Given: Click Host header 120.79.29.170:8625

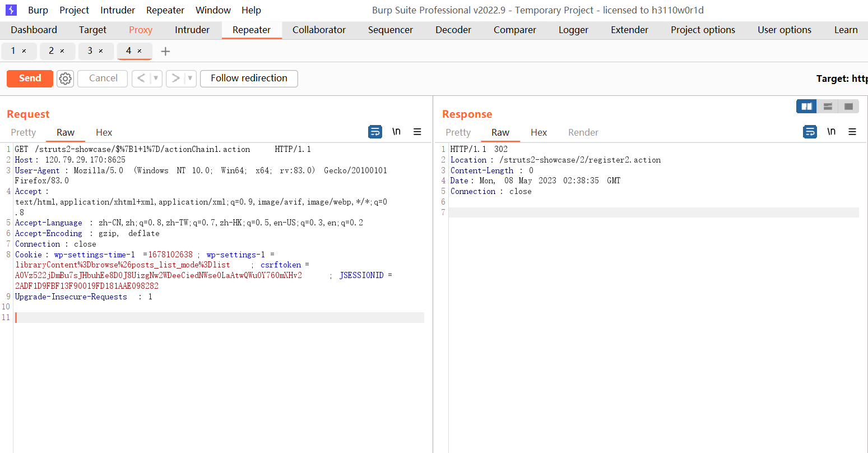Looking at the screenshot, I should point(70,160).
